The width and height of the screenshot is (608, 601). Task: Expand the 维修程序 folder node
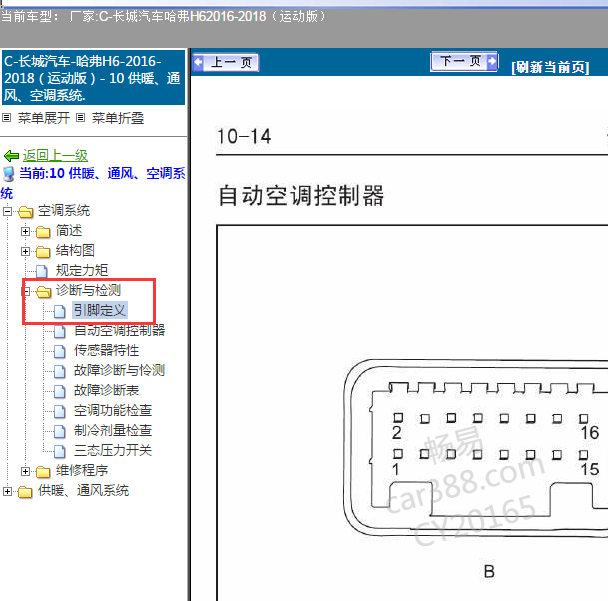click(x=25, y=471)
